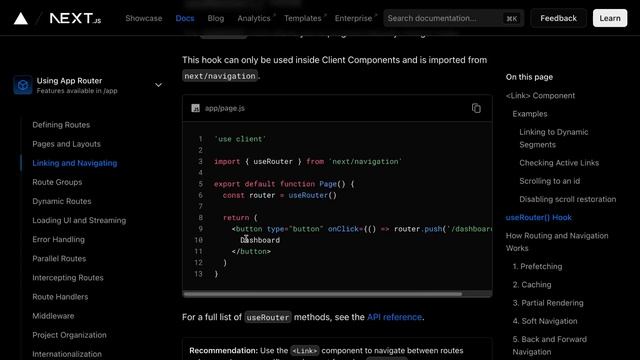
Task: Jump to Linking to Dynamic Segments
Action: click(x=554, y=138)
